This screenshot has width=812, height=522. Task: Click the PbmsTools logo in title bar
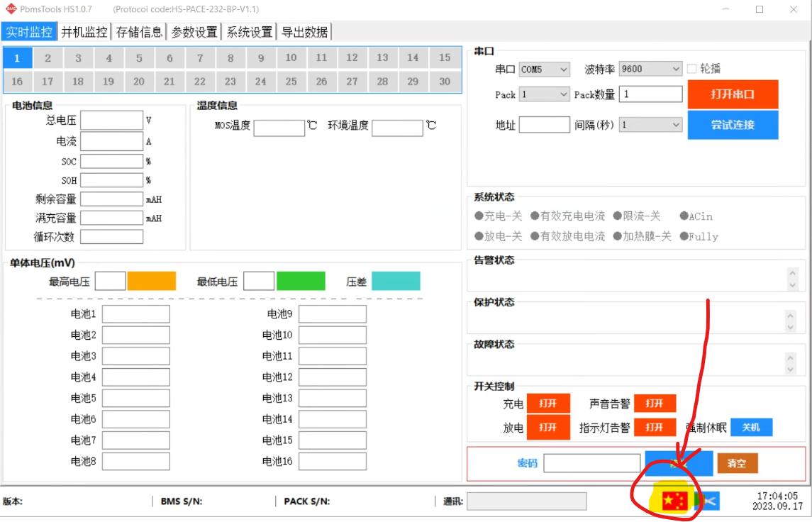pos(11,9)
